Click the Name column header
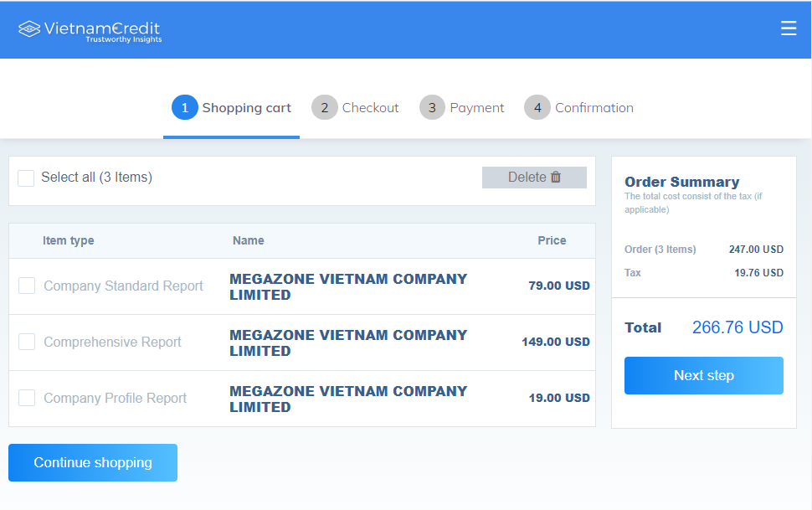812x510 pixels. 248,240
